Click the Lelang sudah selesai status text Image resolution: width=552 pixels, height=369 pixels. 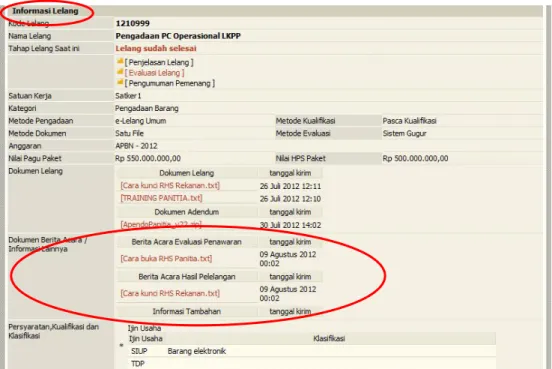pyautogui.click(x=156, y=49)
